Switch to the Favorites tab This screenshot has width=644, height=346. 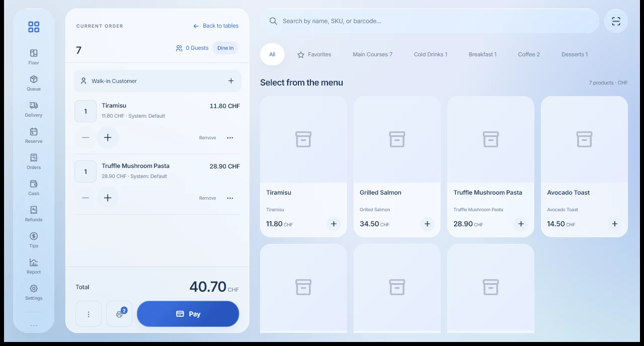(314, 54)
